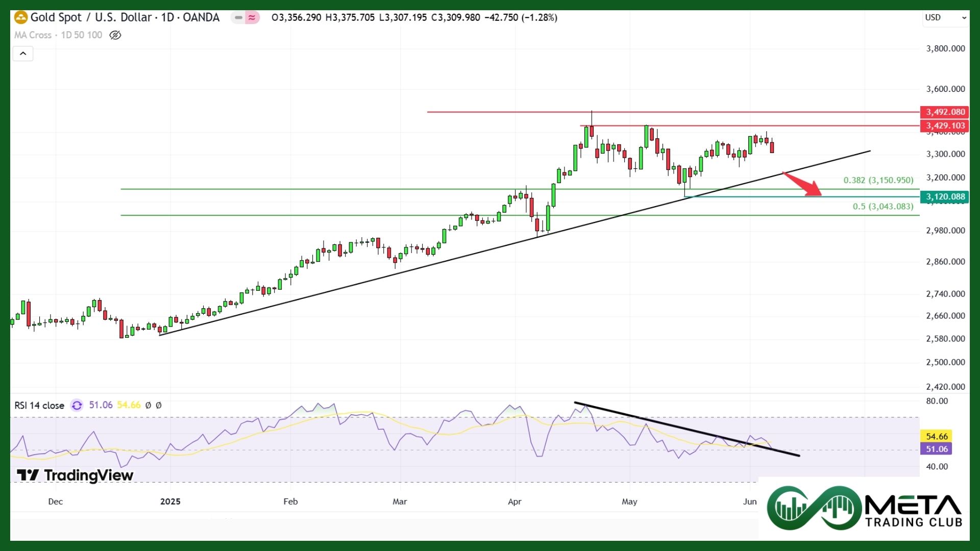Screen dimensions: 980x551
Task: Click the Gold Spot symbol icon
Action: (x=21, y=18)
